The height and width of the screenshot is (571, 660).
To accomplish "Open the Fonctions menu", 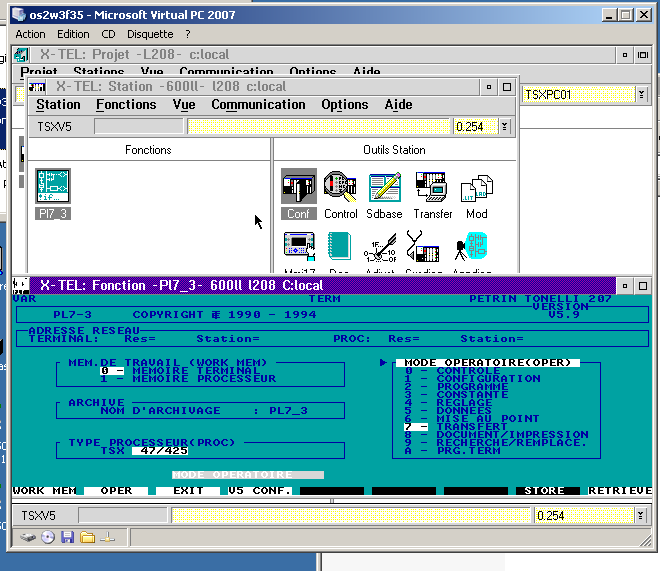I will [126, 105].
